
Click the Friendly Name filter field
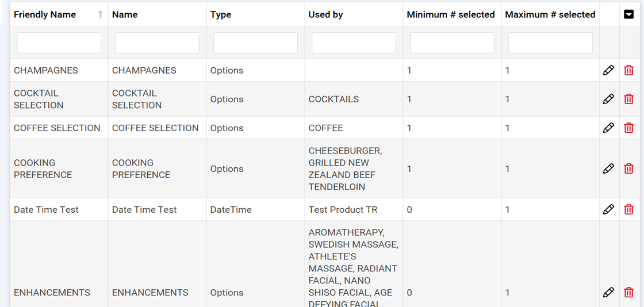coord(59,43)
